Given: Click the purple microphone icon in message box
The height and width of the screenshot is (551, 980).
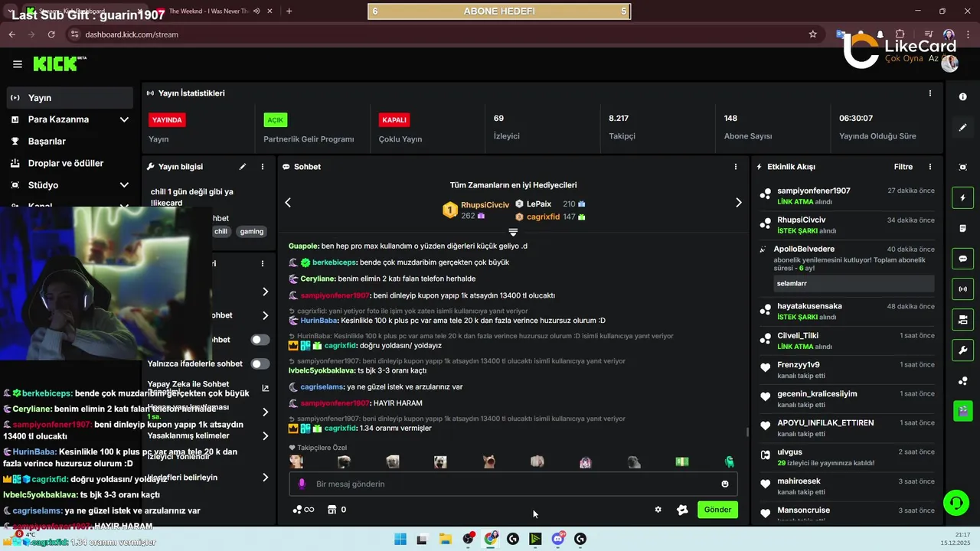Looking at the screenshot, I should 302,484.
